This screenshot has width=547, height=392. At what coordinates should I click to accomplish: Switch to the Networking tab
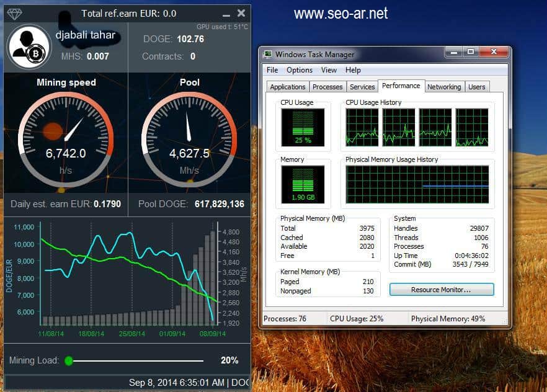[x=444, y=87]
